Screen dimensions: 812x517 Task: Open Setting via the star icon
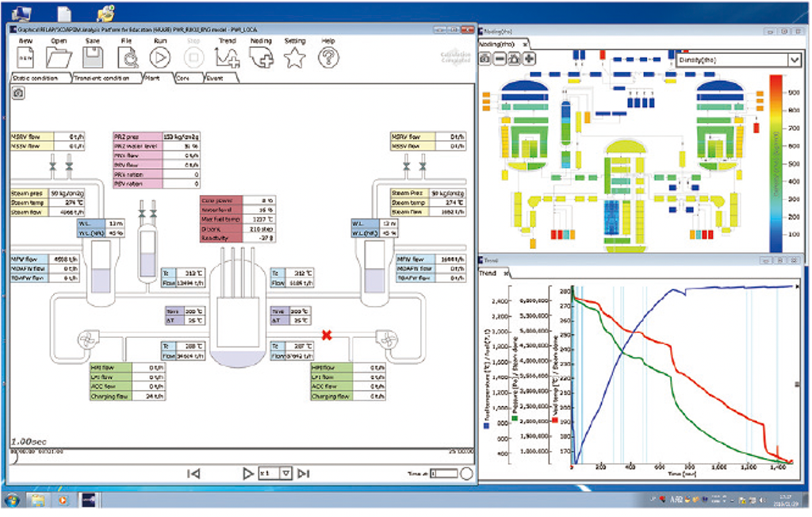pyautogui.click(x=295, y=57)
